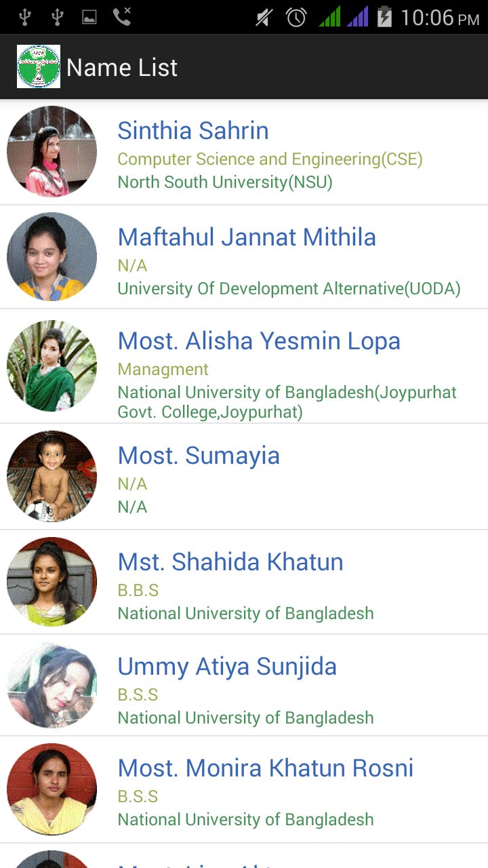Open Maftahul Jannat Mithila entry
488x868 pixels.
click(244, 257)
